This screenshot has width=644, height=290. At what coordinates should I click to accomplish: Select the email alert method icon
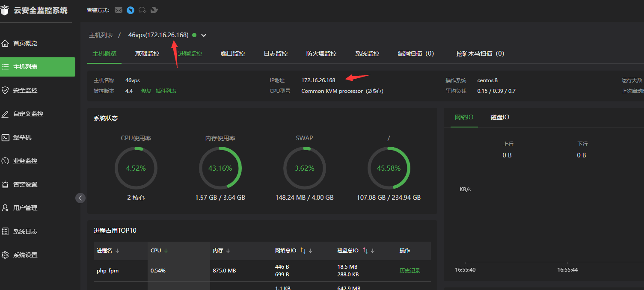pyautogui.click(x=119, y=10)
